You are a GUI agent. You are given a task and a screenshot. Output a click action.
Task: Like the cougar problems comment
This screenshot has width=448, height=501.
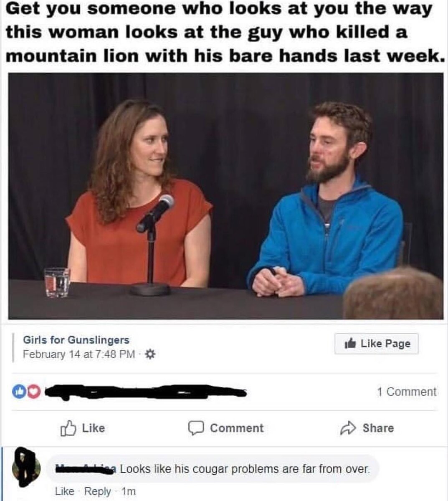pyautogui.click(x=65, y=491)
